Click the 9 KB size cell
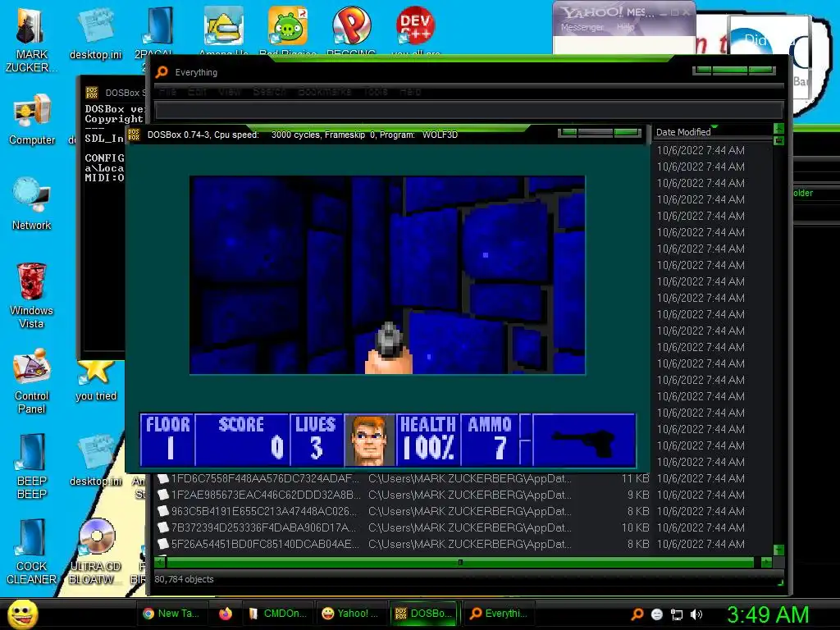This screenshot has height=630, width=840. [638, 495]
